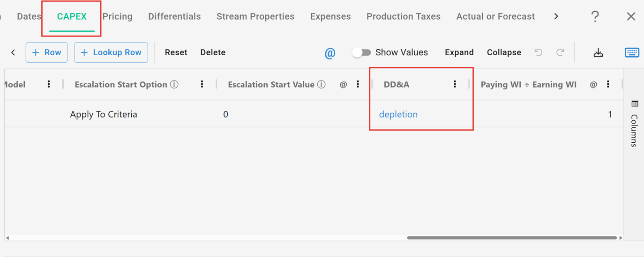The image size is (644, 257).
Task: Open Paying WI ÷ Earning WI column menu
Action: [608, 84]
